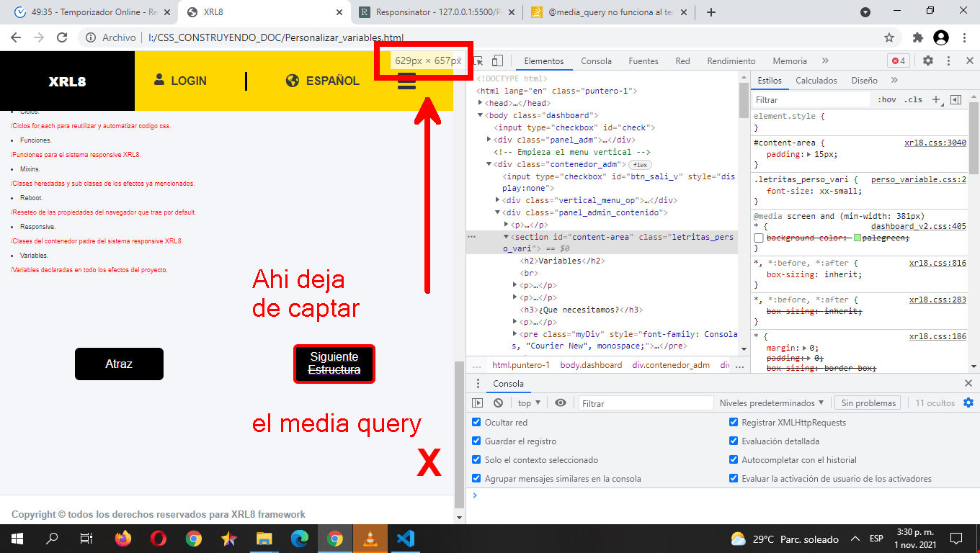This screenshot has width=980, height=553.
Task: Select the eye icon to create live expression
Action: (x=561, y=403)
